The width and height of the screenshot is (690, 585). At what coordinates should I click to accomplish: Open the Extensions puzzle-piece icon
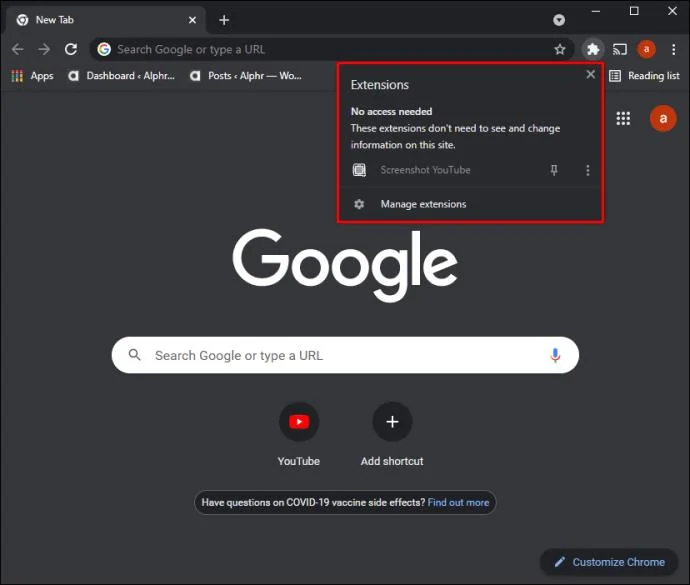tap(593, 49)
